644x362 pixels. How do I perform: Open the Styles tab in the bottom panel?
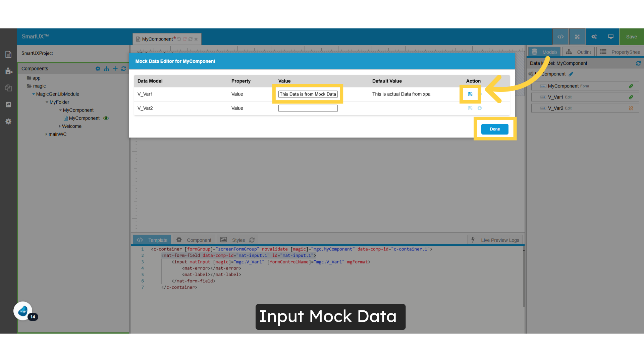238,240
